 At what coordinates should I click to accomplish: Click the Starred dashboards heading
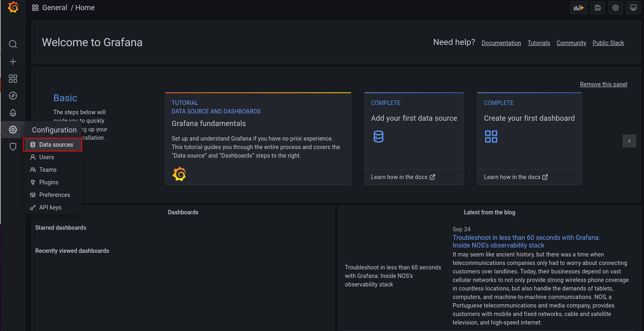click(x=61, y=228)
